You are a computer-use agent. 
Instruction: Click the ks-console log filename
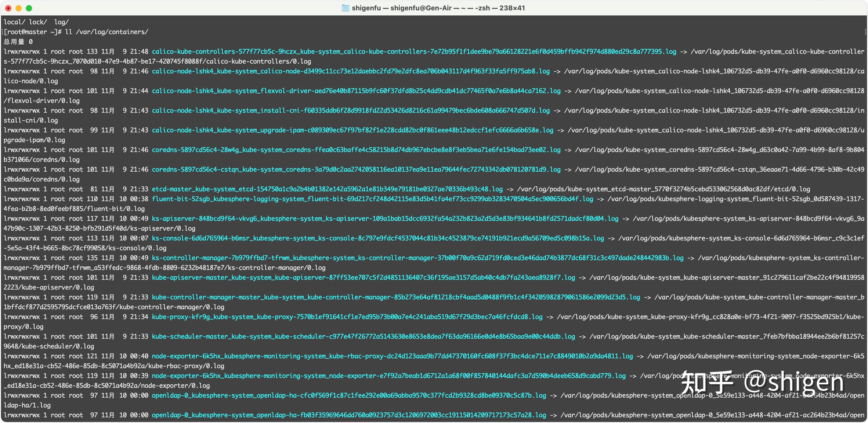[x=378, y=238]
